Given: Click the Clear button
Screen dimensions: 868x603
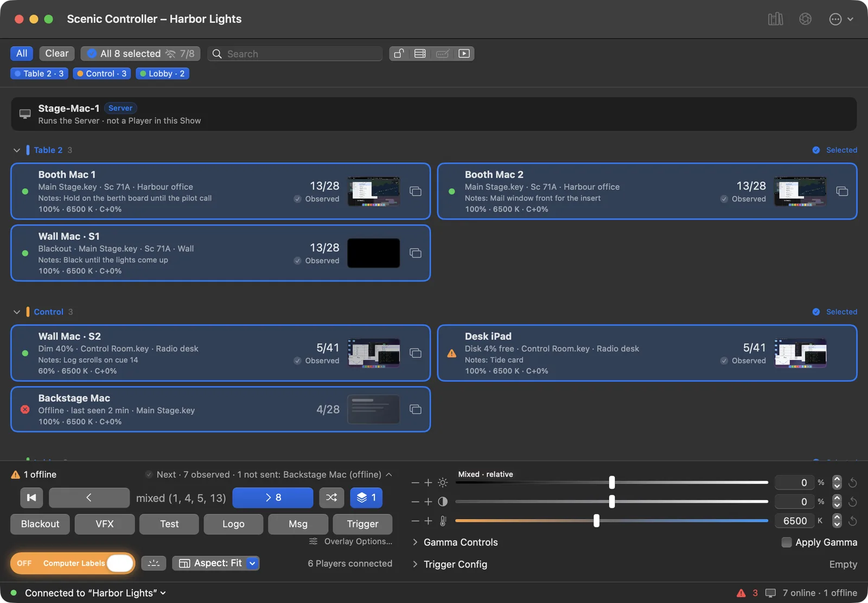Looking at the screenshot, I should tap(57, 54).
